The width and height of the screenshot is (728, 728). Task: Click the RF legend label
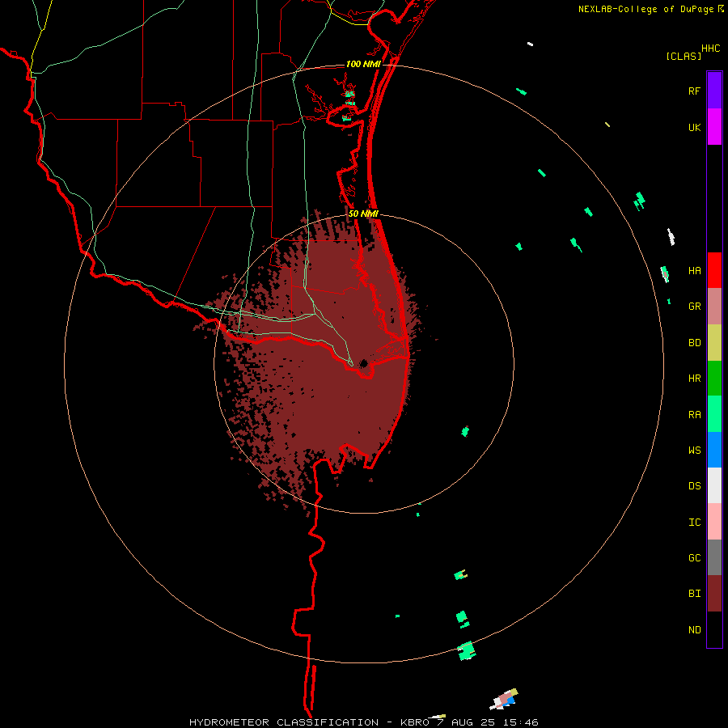tap(695, 91)
